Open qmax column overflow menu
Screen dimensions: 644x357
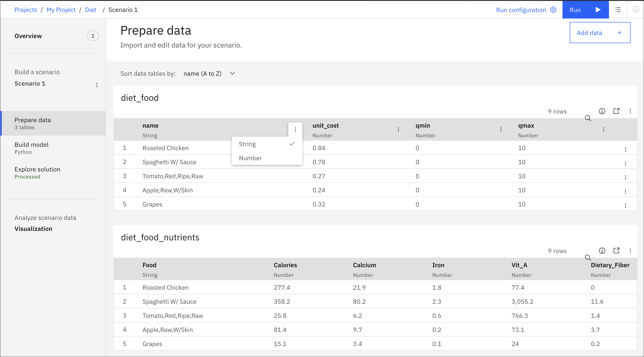coord(603,129)
